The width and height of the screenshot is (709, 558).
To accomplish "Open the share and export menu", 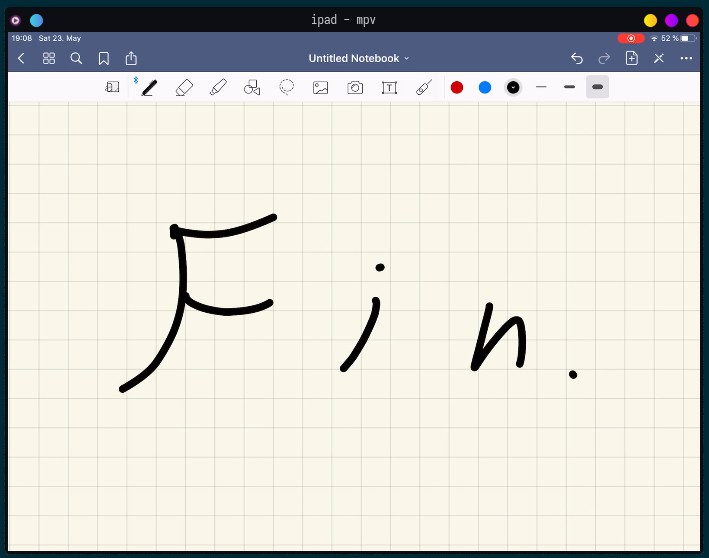I will click(x=131, y=58).
